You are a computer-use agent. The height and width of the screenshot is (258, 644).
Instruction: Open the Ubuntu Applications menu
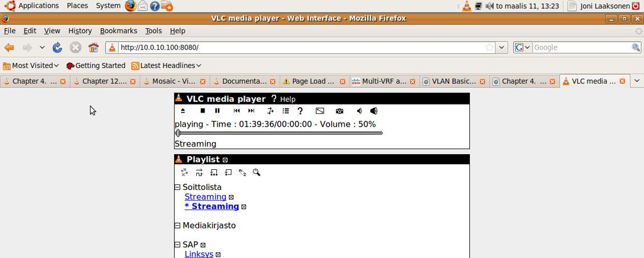[x=32, y=6]
